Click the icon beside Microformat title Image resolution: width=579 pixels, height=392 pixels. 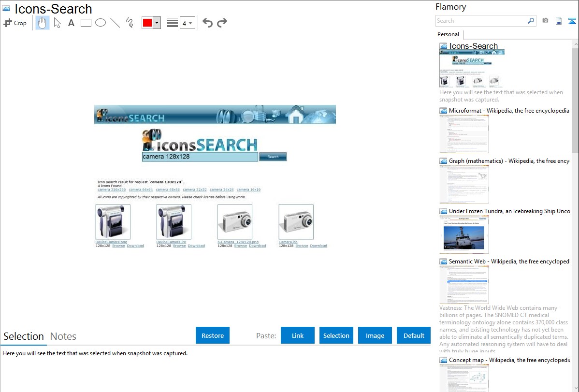tap(443, 111)
